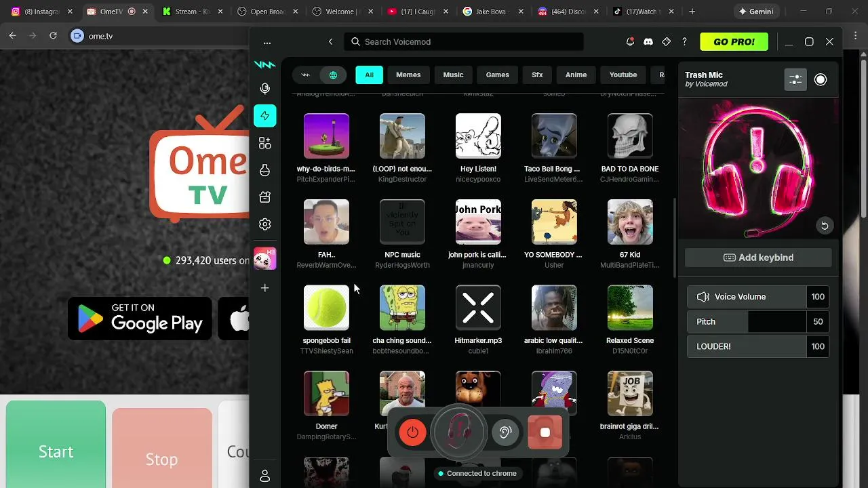Image resolution: width=868 pixels, height=488 pixels.
Task: Click the Voice Volume speaker mute icon
Action: pyautogui.click(x=703, y=297)
